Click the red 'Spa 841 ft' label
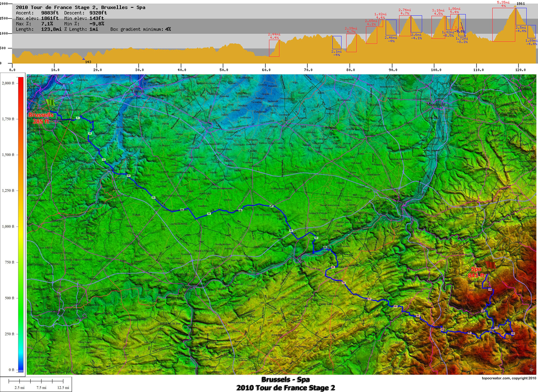Viewport: 538px width, 392px height. tap(476, 272)
